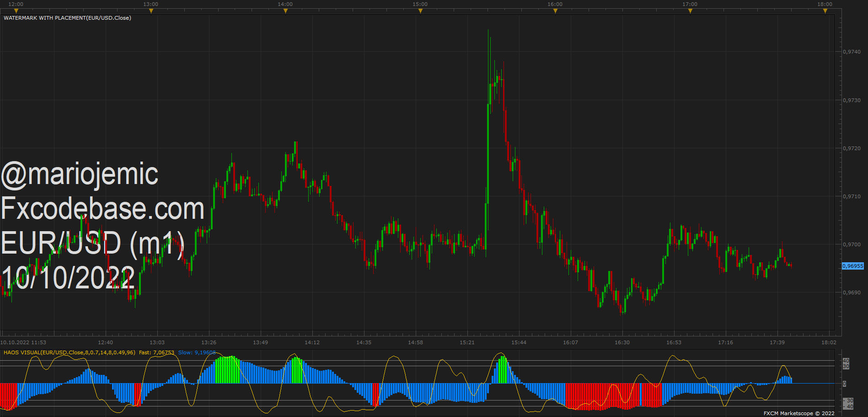
Task: Click the 17:16 time axis label
Action: coord(725,342)
